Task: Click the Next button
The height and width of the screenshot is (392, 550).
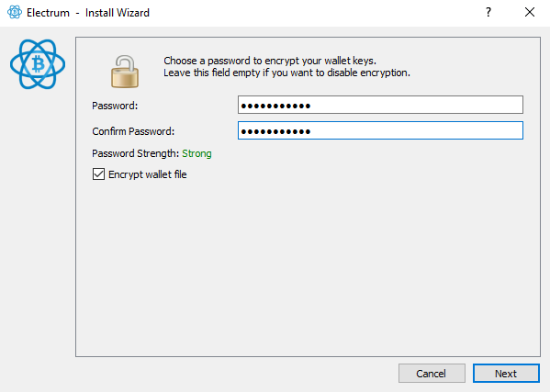Action: 506,374
